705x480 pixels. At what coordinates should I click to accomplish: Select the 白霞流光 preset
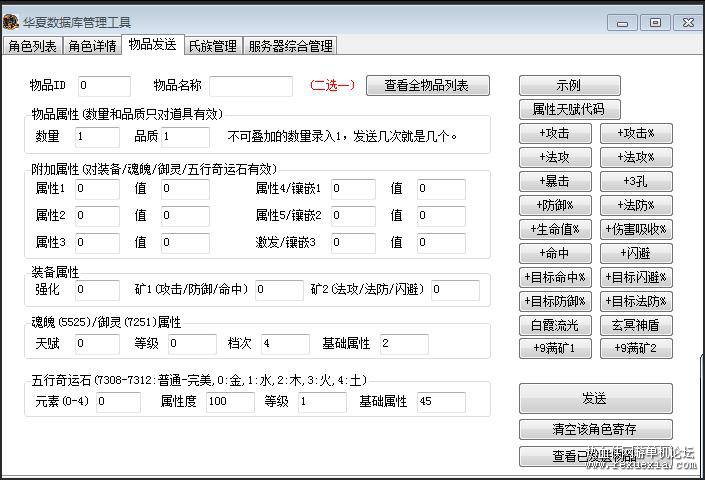(555, 325)
